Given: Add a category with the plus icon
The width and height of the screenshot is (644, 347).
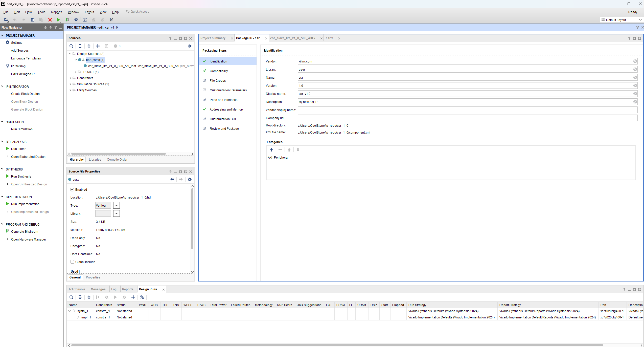Looking at the screenshot, I should 271,150.
